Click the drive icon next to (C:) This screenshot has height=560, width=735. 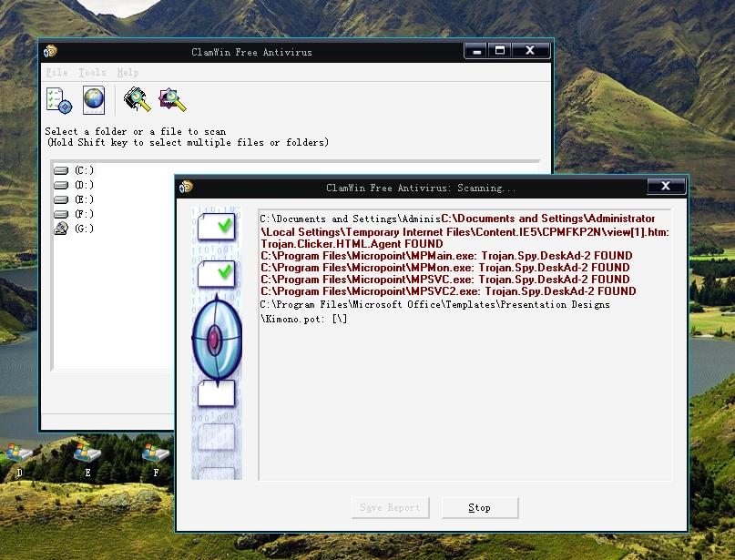[x=61, y=170]
